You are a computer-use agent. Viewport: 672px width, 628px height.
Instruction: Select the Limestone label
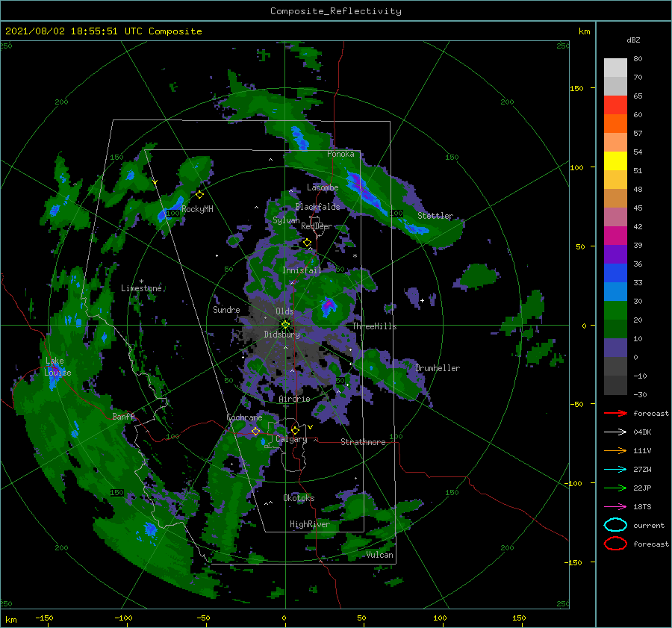pos(141,288)
